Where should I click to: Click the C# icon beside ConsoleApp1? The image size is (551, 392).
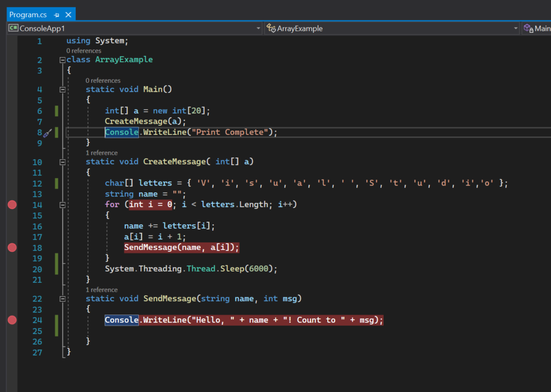13,28
